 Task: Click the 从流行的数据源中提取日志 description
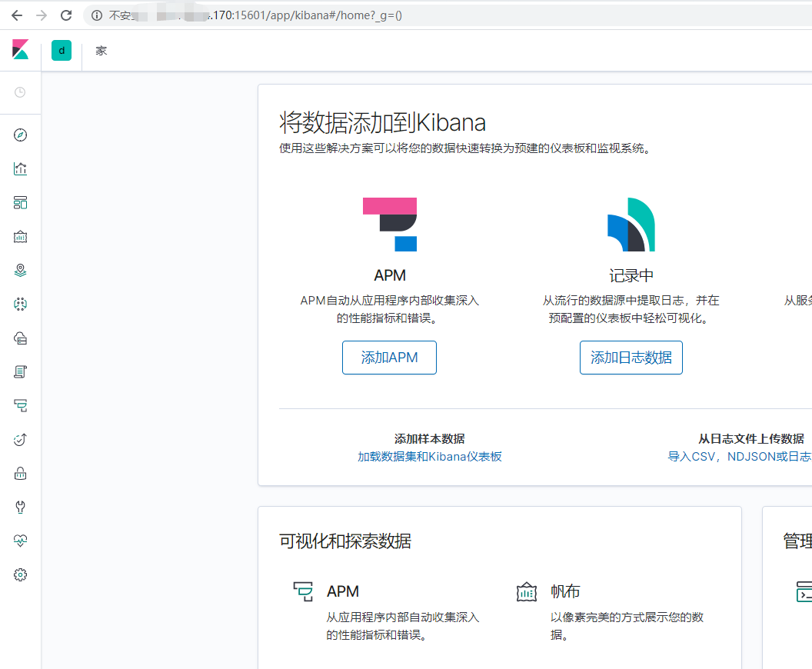click(631, 309)
